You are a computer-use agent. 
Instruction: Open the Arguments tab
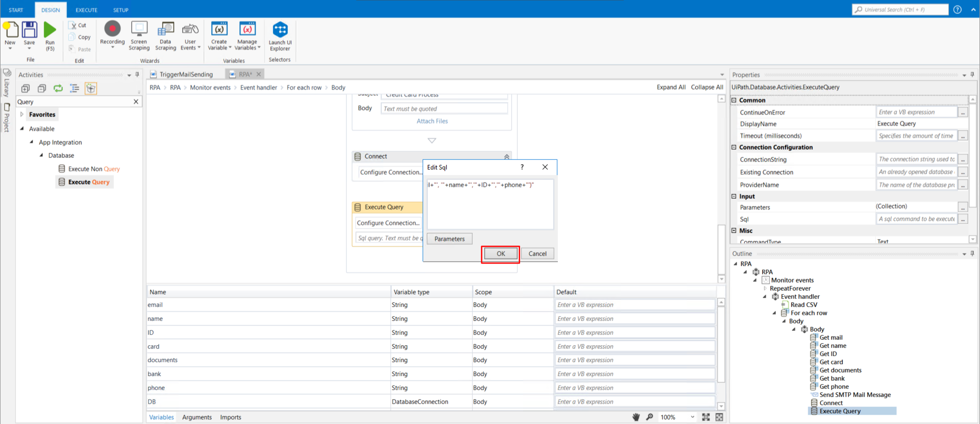click(x=197, y=417)
